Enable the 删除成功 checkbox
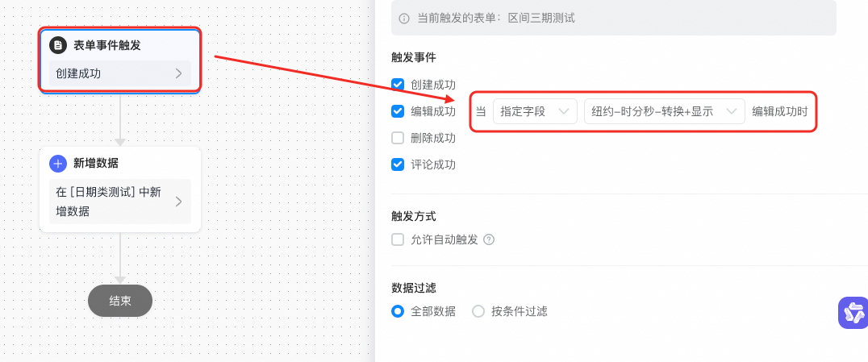This screenshot has width=868, height=362. 398,138
